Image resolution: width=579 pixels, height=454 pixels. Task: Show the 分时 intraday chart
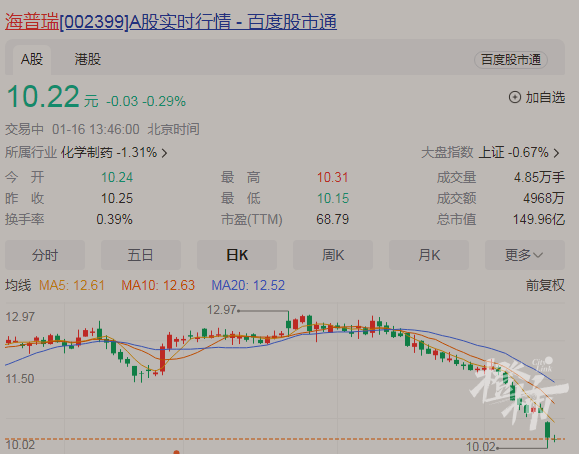click(x=45, y=255)
